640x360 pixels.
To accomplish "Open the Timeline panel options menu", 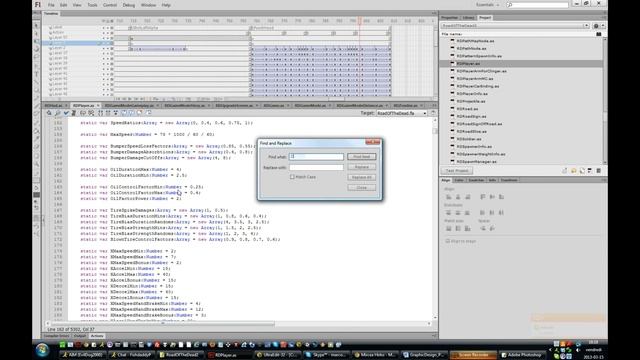I will point(434,13).
